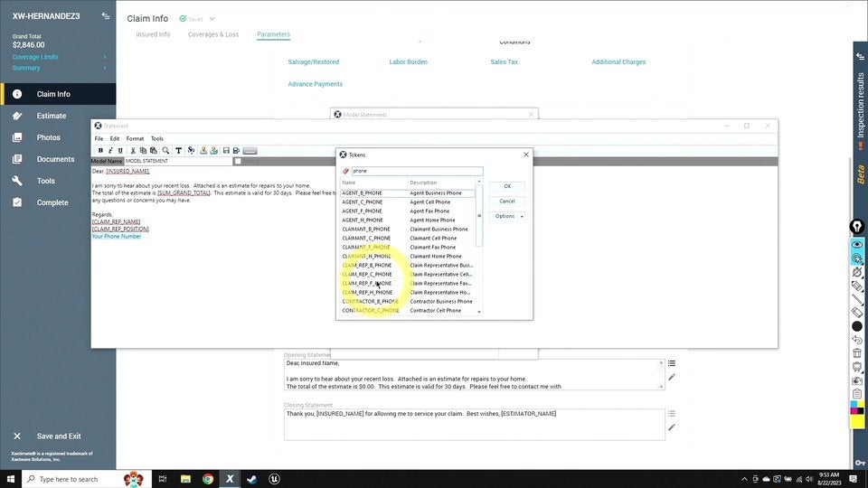Screen dimensions: 868x488
Task: Click the Cut scissors icon
Action: pyautogui.click(x=134, y=150)
